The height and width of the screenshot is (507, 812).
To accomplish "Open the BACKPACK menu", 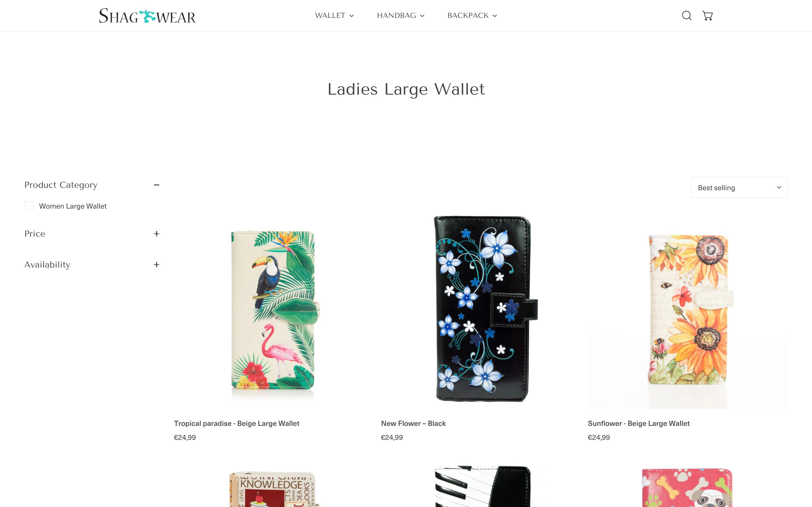I will 472,15.
